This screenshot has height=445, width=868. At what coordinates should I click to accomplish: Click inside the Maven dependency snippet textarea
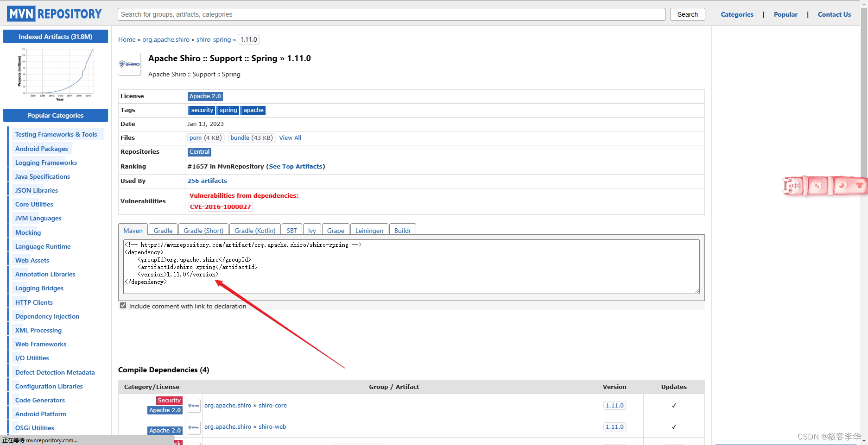click(412, 266)
